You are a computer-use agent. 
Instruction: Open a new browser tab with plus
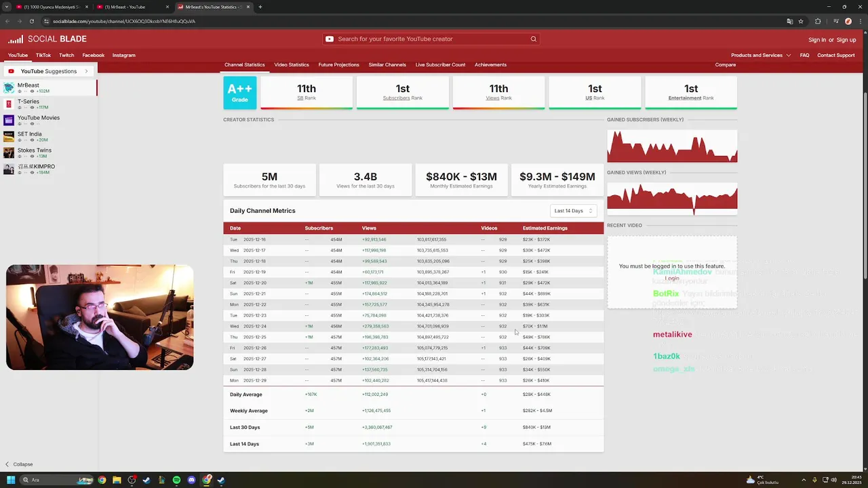(260, 7)
